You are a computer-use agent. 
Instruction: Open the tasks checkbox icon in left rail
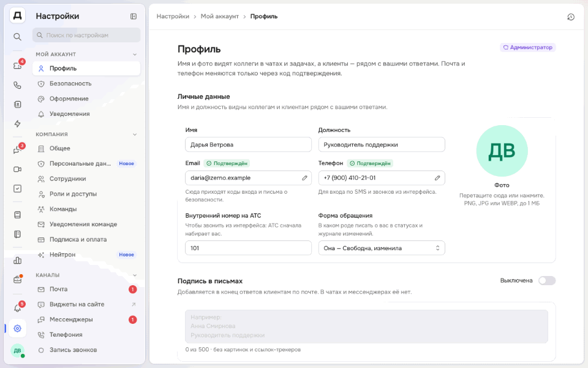click(17, 188)
